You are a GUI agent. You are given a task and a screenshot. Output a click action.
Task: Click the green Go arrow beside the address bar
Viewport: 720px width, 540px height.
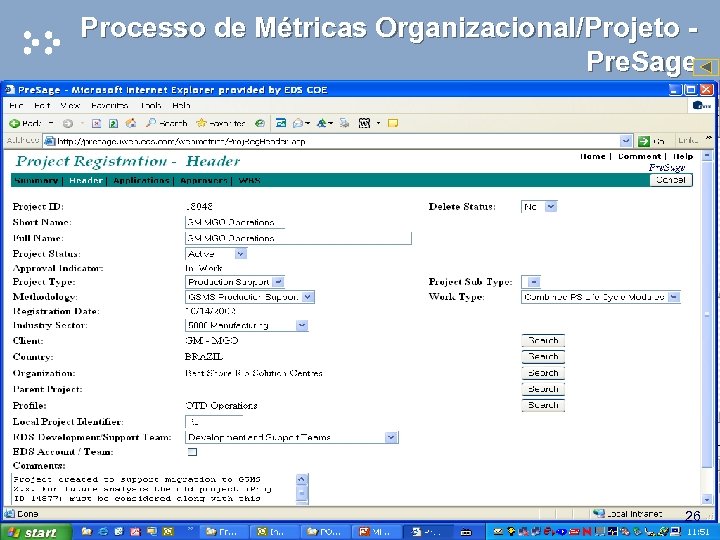(644, 141)
